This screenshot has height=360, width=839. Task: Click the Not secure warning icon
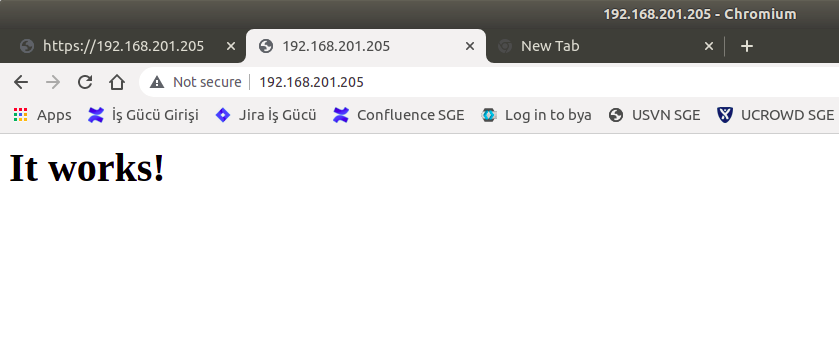157,82
